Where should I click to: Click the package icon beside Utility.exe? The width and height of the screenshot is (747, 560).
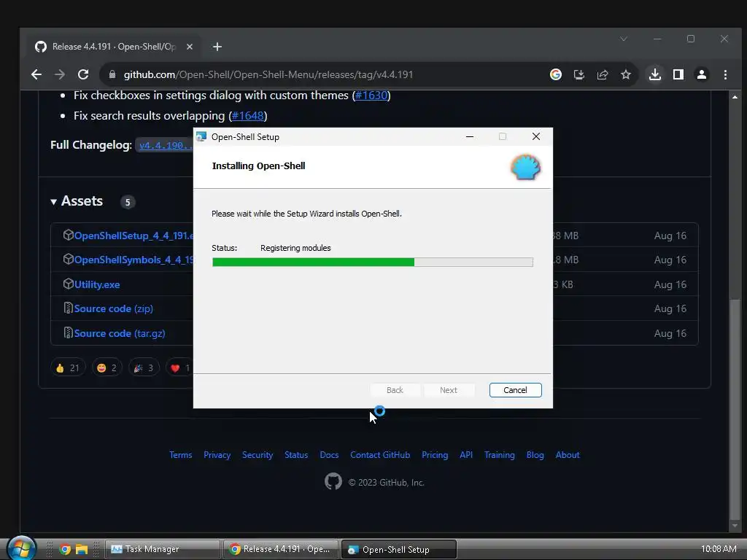[x=68, y=284]
